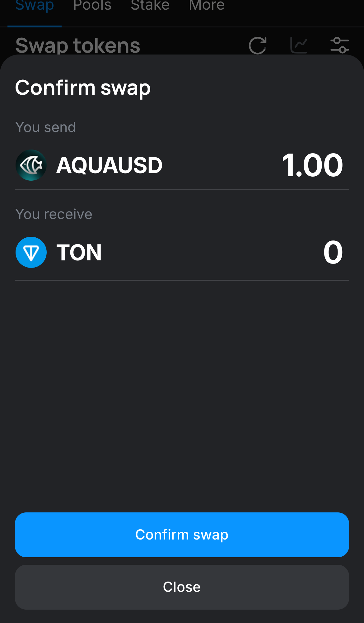Click the AQUAUSD fish token icon
The width and height of the screenshot is (364, 623).
(31, 165)
